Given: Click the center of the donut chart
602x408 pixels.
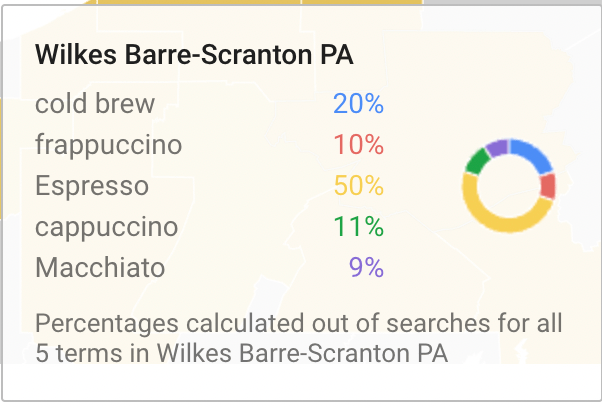Looking at the screenshot, I should point(509,186).
